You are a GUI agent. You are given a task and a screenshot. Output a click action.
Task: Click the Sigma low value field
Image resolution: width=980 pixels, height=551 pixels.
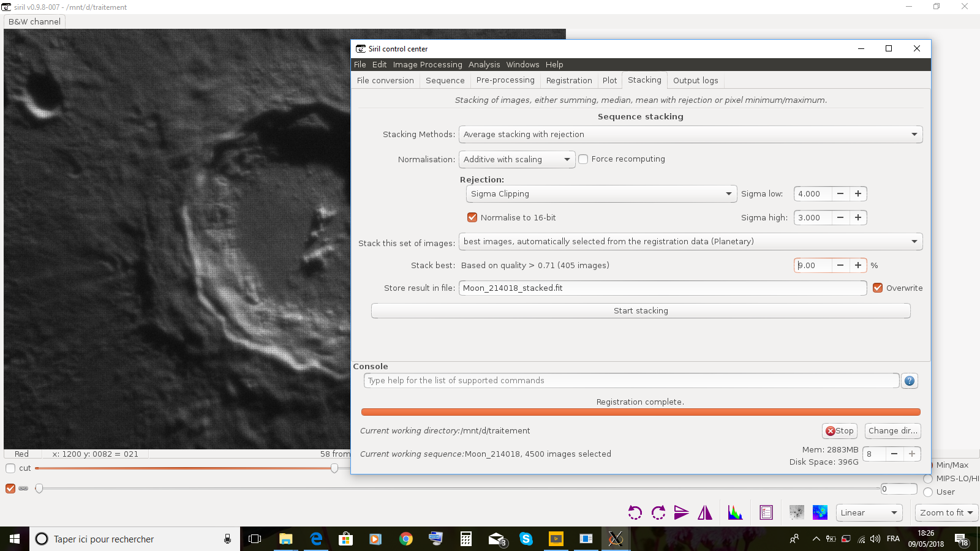[x=813, y=194]
